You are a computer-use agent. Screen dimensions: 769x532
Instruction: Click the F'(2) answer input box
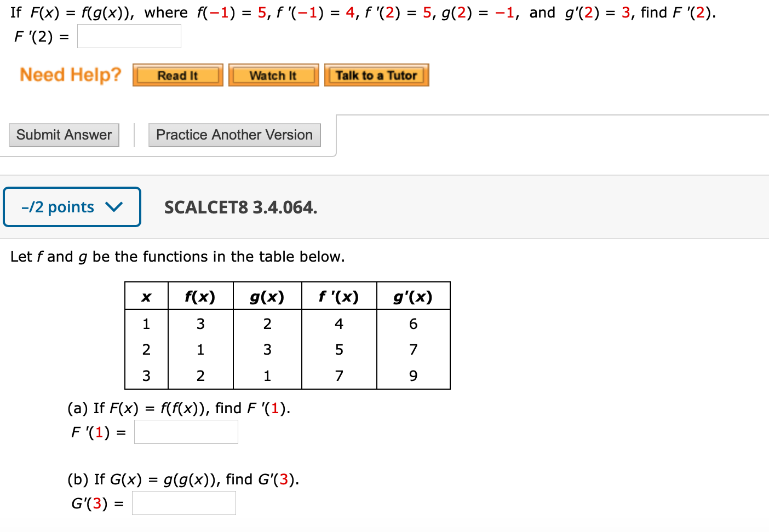129,36
